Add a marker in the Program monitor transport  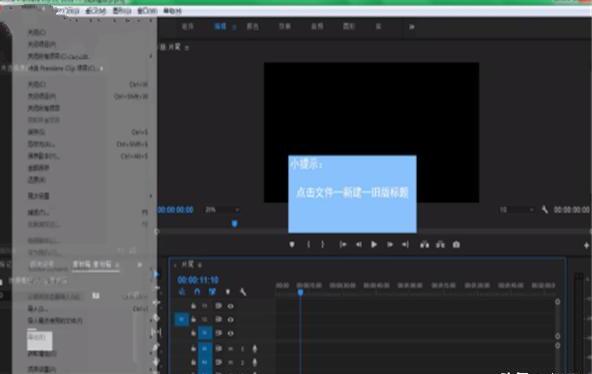click(x=292, y=245)
